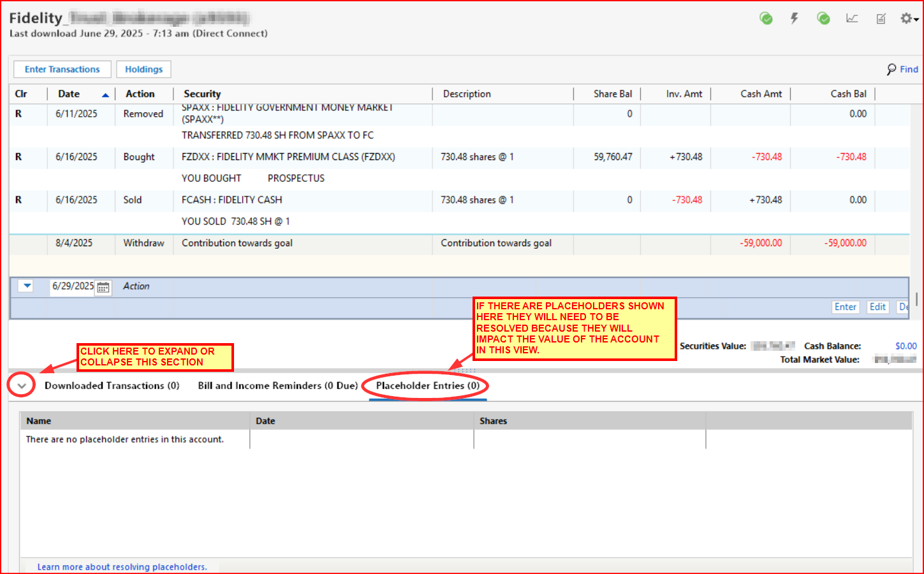This screenshot has width=924, height=574.
Task: Open the new entry row dropdown arrow
Action: coord(26,286)
